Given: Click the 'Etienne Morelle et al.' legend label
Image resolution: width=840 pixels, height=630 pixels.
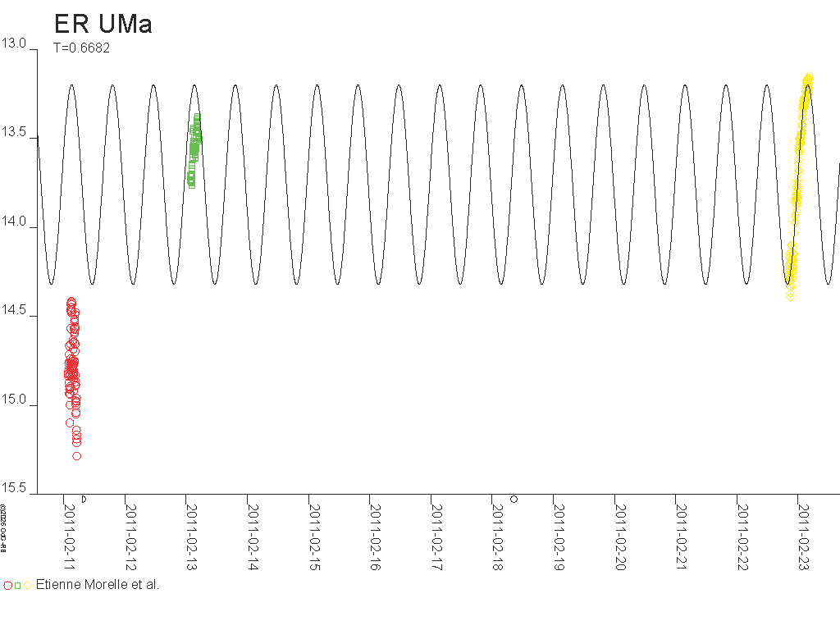Looking at the screenshot, I should pyautogui.click(x=98, y=584).
